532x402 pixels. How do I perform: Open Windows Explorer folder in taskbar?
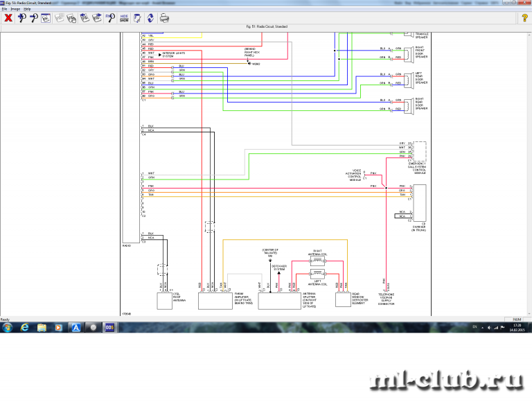click(x=42, y=326)
